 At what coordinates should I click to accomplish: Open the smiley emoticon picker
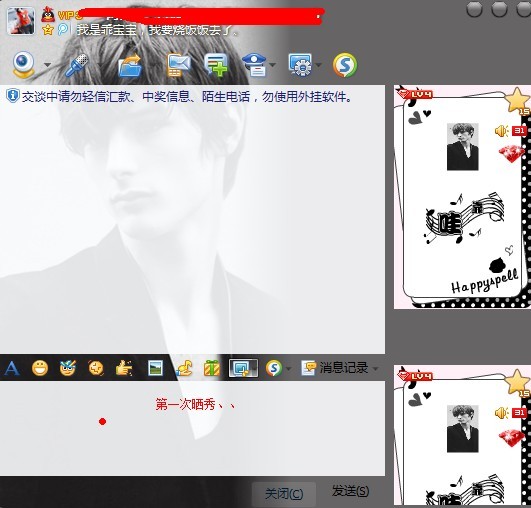tap(40, 368)
